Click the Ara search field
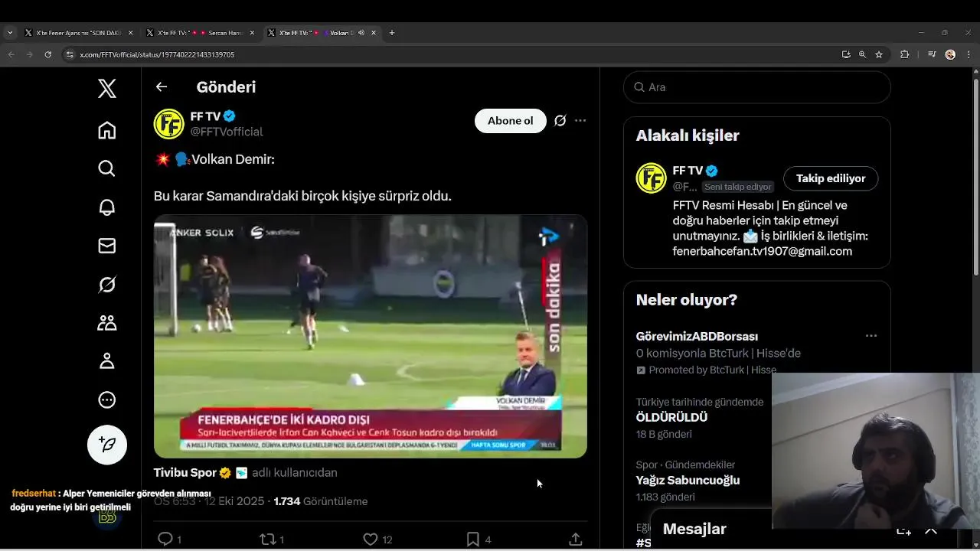The height and width of the screenshot is (551, 980). click(757, 87)
